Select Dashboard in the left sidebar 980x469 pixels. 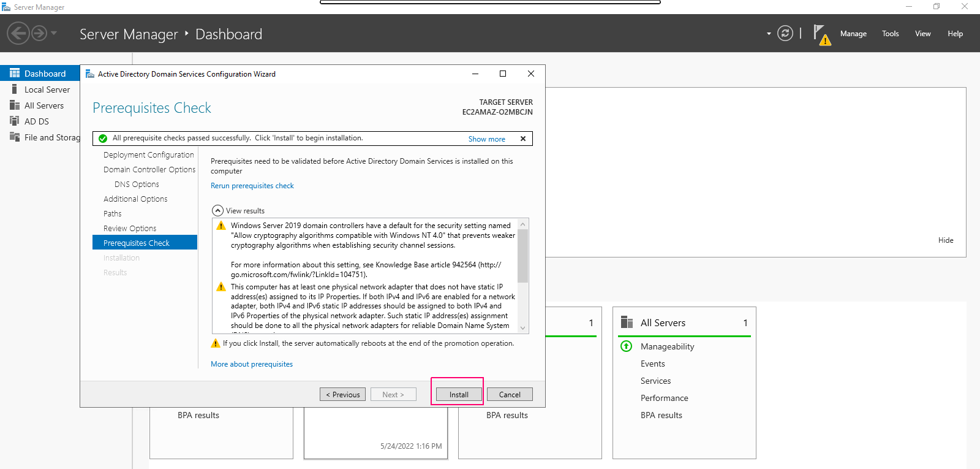(40, 74)
